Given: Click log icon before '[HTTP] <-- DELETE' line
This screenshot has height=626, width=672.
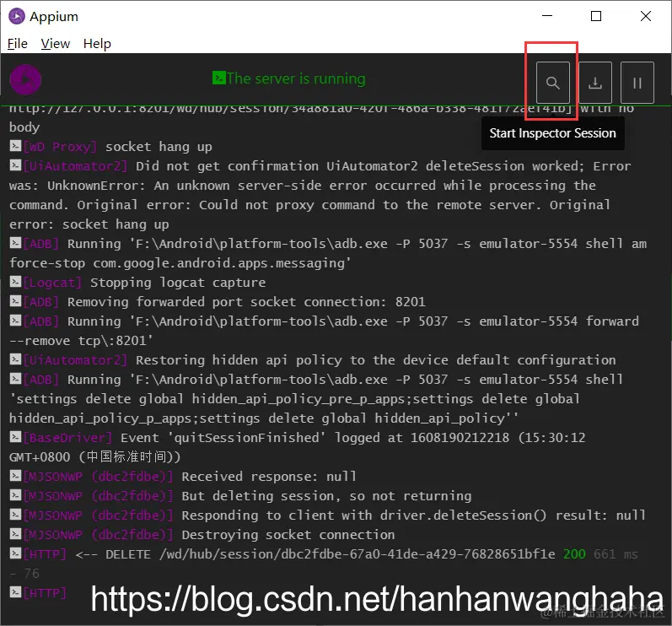Looking at the screenshot, I should pos(15,553).
